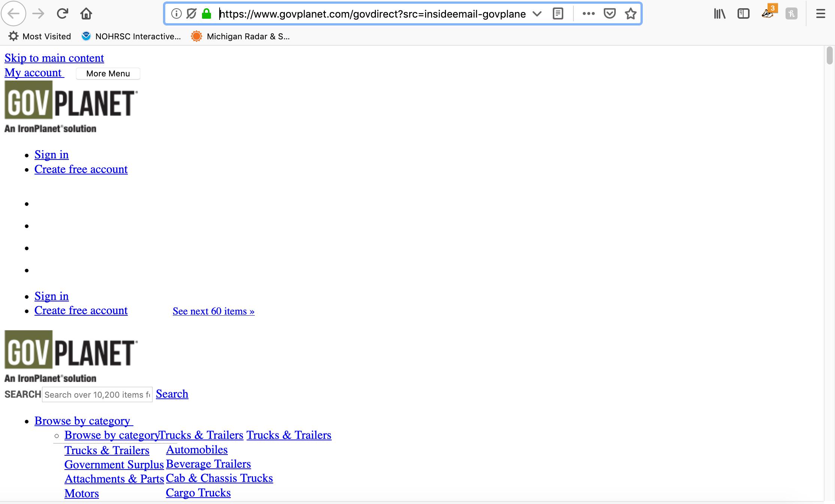
Task: Save this page to Pocket
Action: 609,13
